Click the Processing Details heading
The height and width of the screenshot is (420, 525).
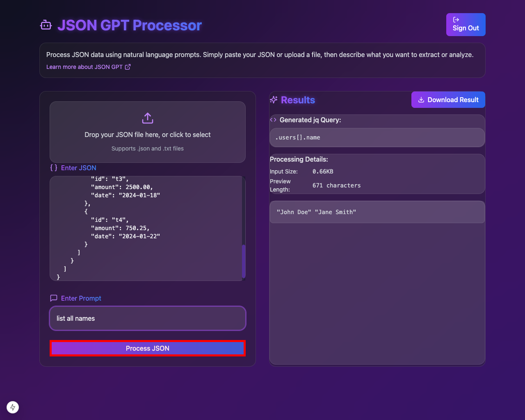click(299, 159)
